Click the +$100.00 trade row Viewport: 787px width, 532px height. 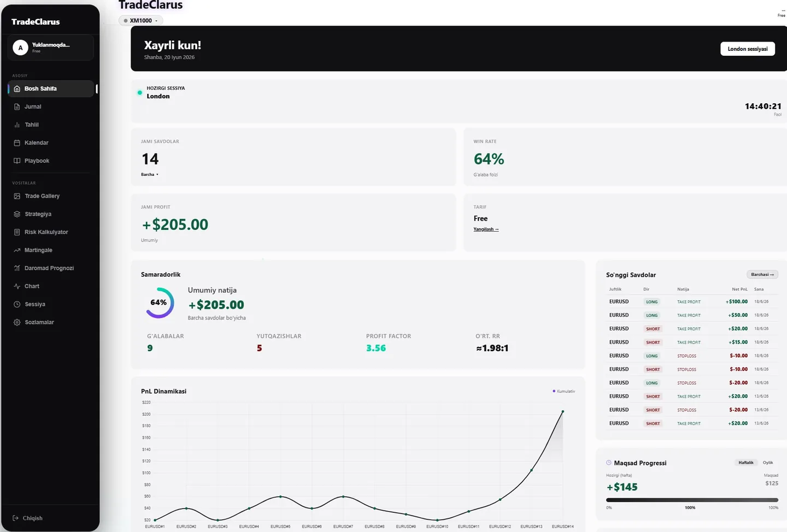tap(691, 302)
